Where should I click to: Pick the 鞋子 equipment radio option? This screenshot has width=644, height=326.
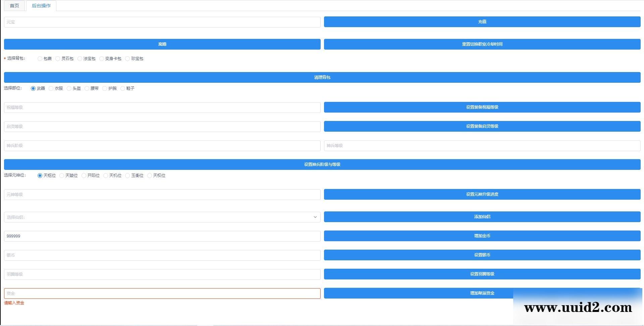[x=123, y=88]
